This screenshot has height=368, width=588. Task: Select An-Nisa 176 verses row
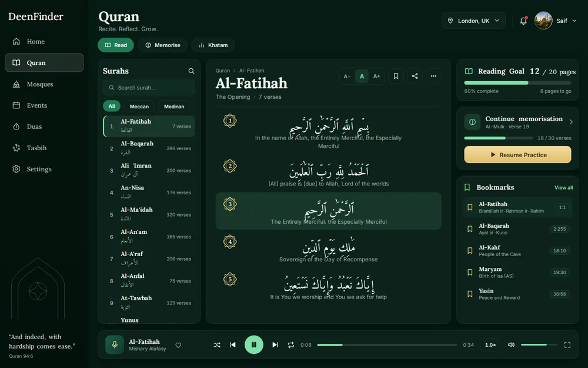pyautogui.click(x=149, y=193)
